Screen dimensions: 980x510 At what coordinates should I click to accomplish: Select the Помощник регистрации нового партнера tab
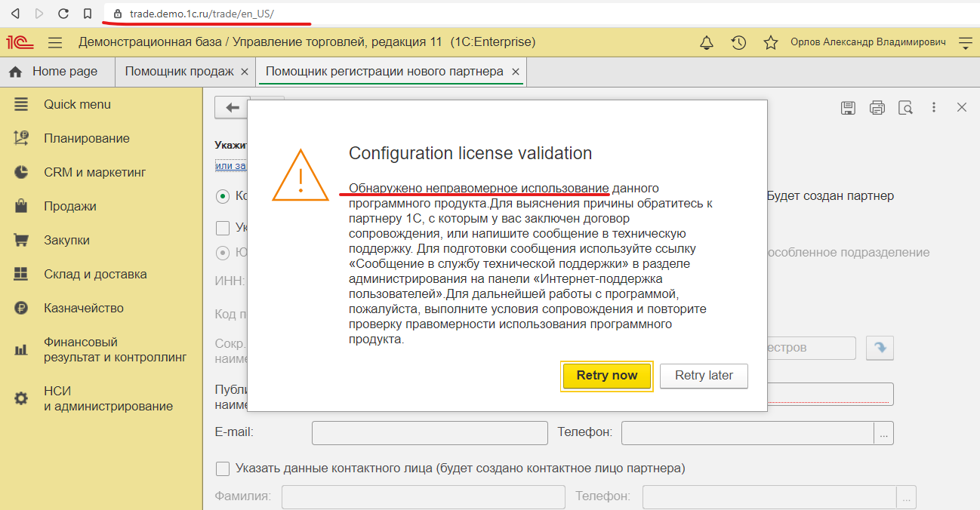point(384,72)
